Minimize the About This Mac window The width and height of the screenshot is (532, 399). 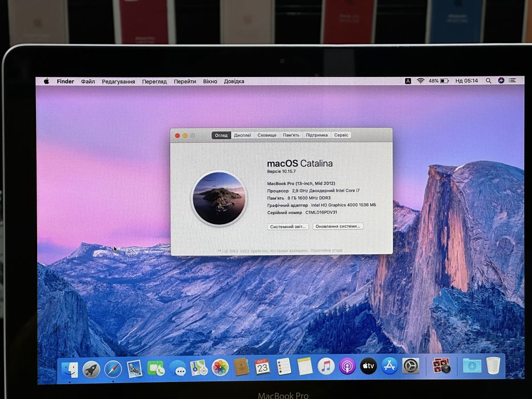click(185, 136)
